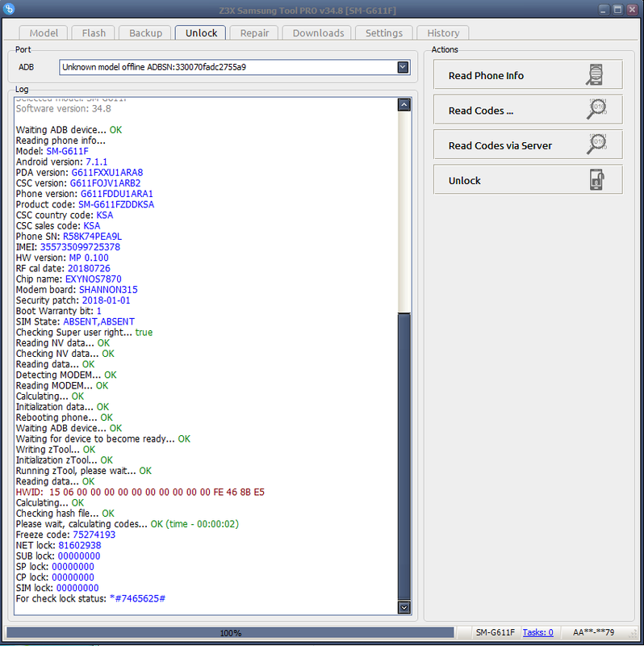Click the magnifier icon on Read Codes
This screenshot has height=646, width=644.
[x=596, y=109]
